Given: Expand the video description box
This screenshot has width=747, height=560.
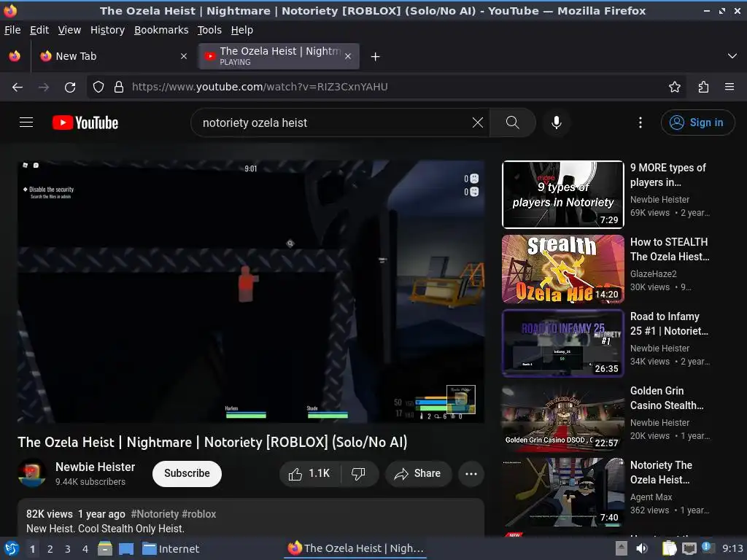Looking at the screenshot, I should [x=251, y=518].
